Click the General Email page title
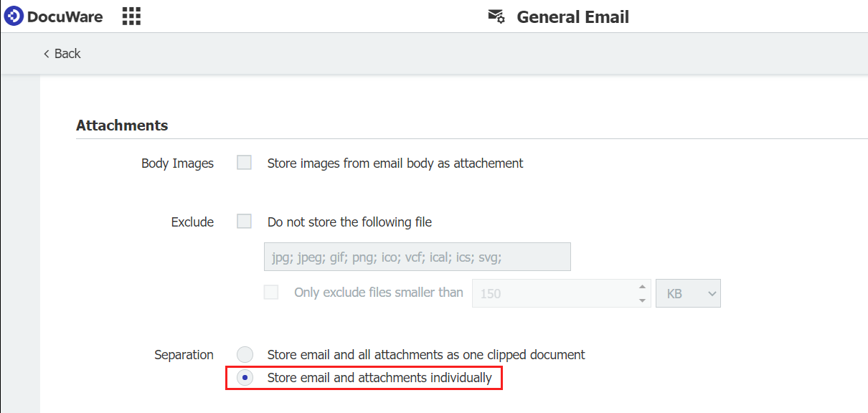This screenshot has width=868, height=413. (572, 16)
